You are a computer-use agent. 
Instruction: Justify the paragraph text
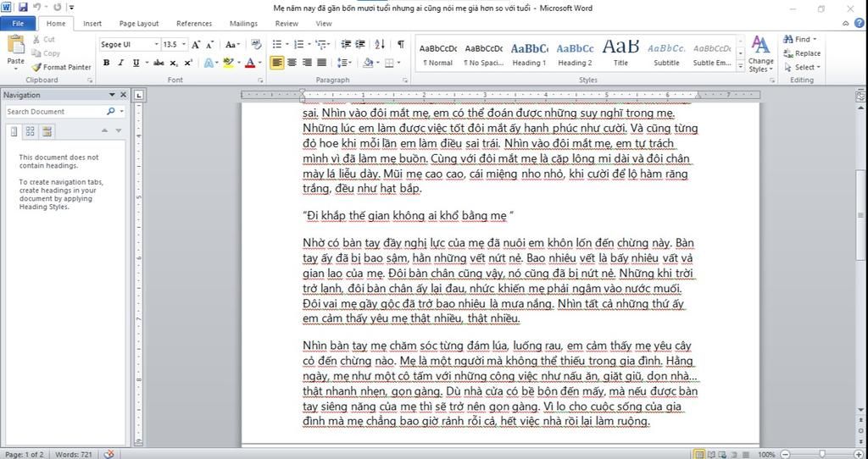321,63
